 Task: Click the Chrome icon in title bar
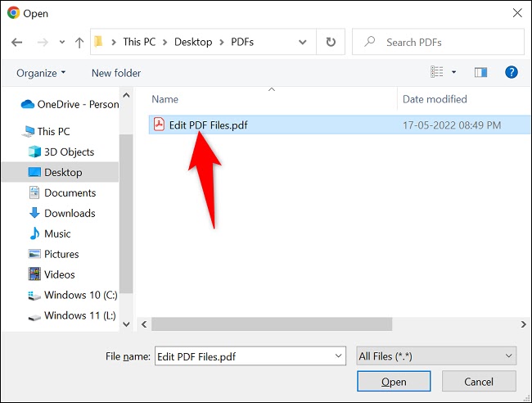coord(14,13)
